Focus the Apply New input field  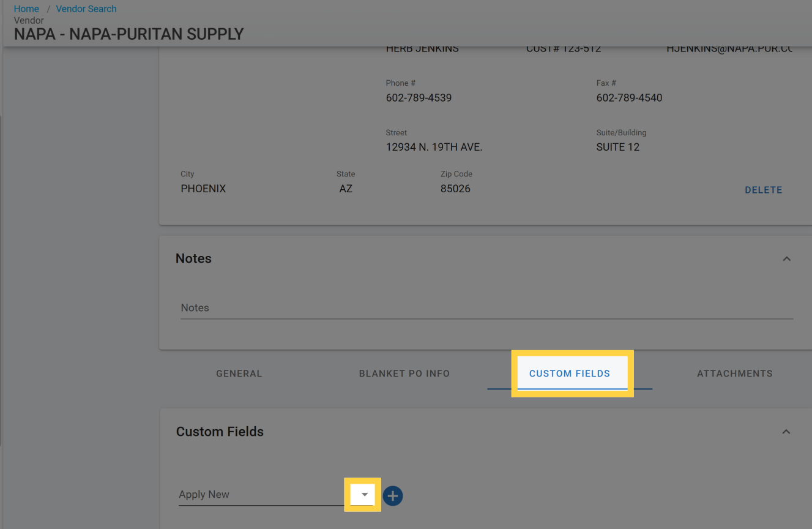pos(260,495)
